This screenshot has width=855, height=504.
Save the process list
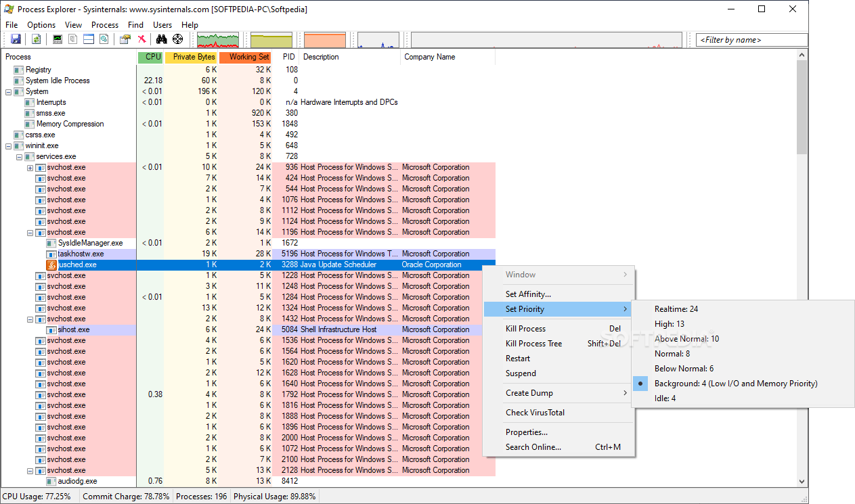16,39
